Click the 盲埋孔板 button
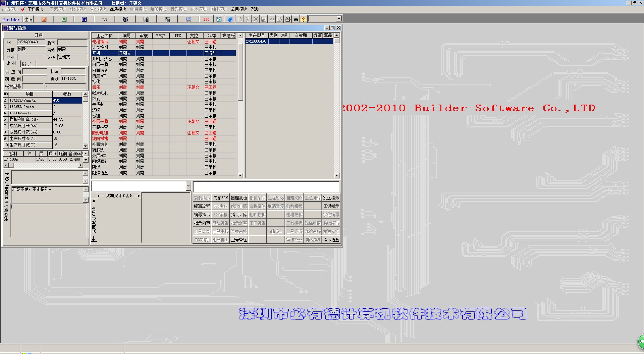The image size is (644, 354). pos(239,198)
